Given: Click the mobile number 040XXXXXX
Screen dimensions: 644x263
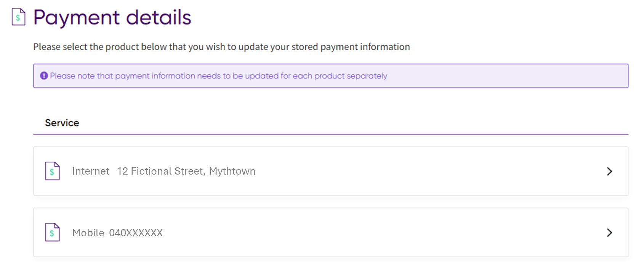Looking at the screenshot, I should [136, 233].
